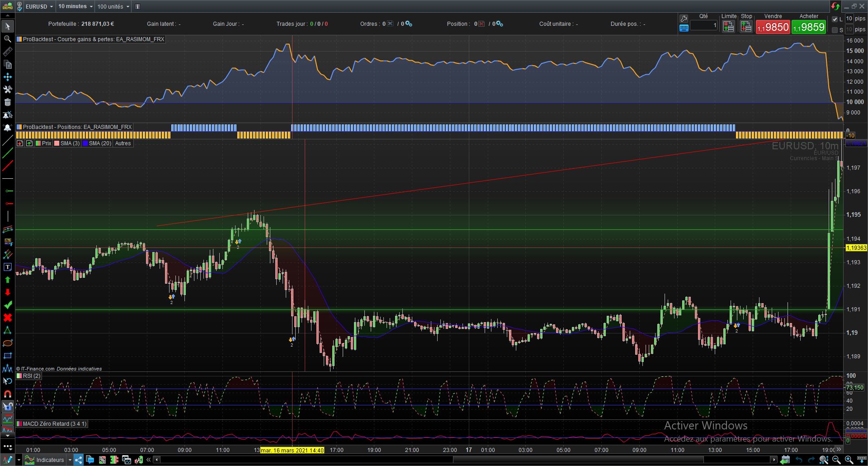Open the EURUSD instrument dropdown

coord(39,6)
